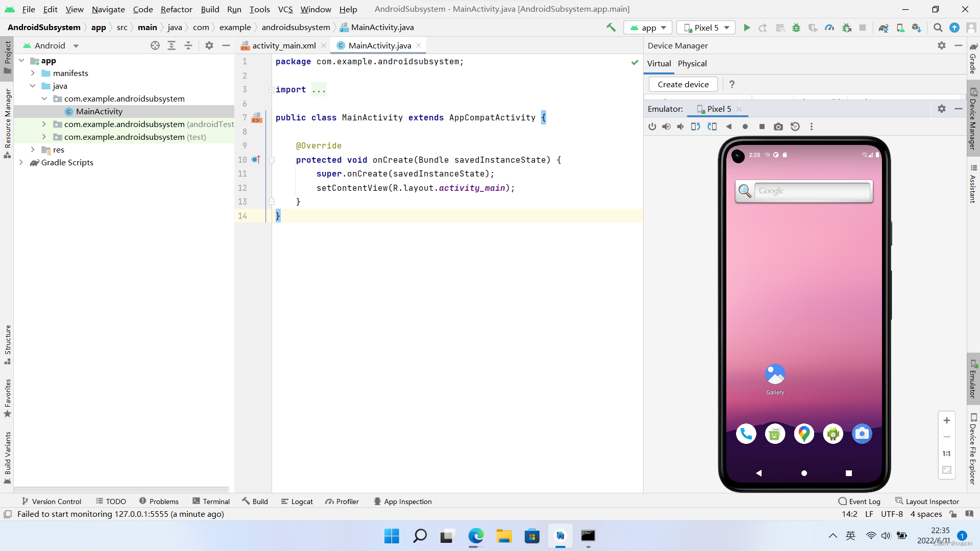Open Device Manager help question mark

coord(732,84)
